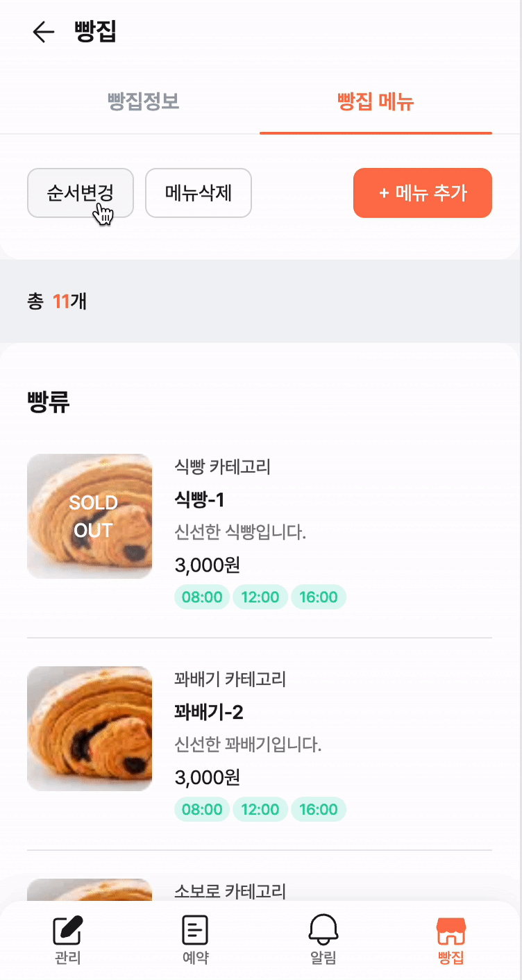
Task: Select the 꽈배기-2 menu title
Action: tap(209, 713)
